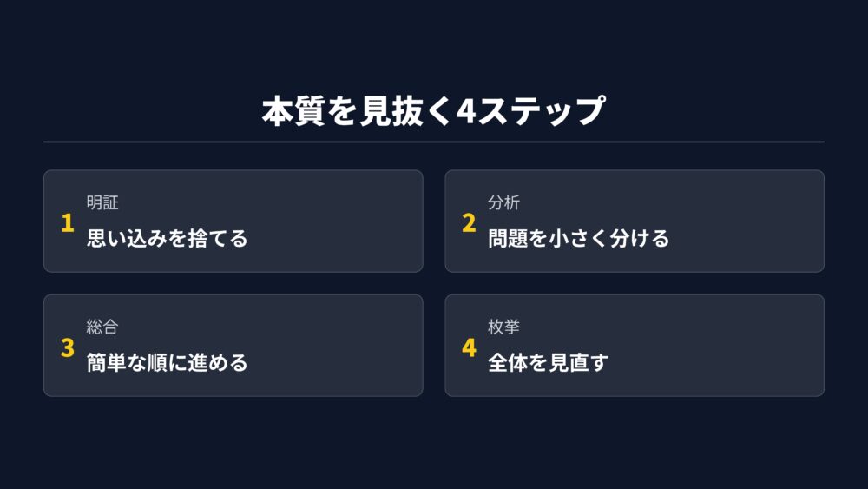868x489 pixels.
Task: Click the divider line under the title
Action: click(x=434, y=142)
